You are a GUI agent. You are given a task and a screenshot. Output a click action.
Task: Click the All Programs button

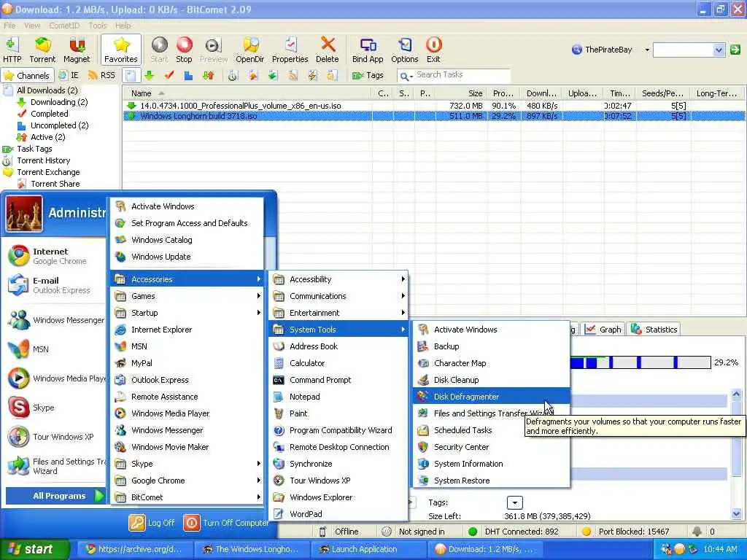[x=55, y=496]
